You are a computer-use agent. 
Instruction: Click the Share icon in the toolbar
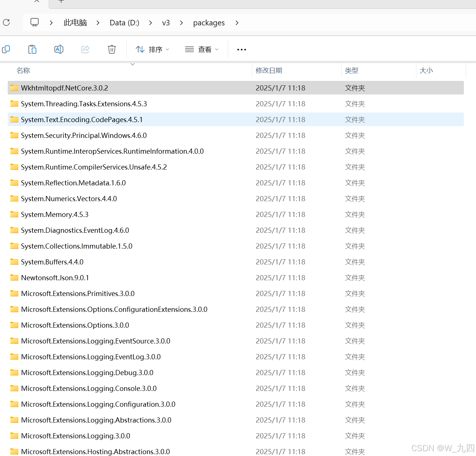85,49
